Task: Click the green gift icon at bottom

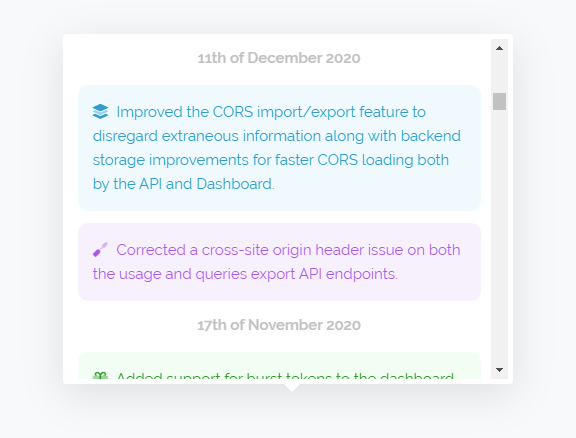Action: (x=100, y=376)
